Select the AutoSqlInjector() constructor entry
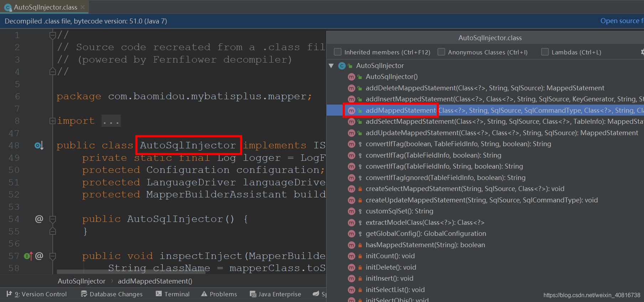Viewport: 644px width, 302px height. point(391,76)
